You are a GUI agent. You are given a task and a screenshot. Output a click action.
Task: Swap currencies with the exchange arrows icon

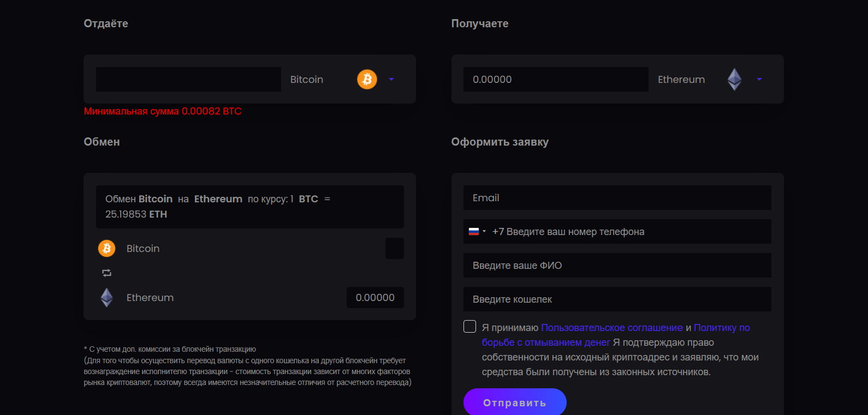click(x=106, y=273)
